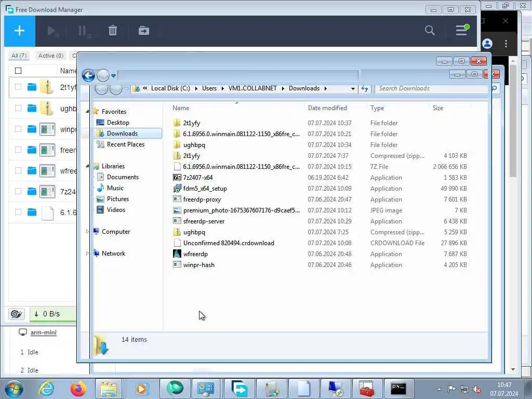
Task: Open search in Free Download Manager
Action: [430, 31]
